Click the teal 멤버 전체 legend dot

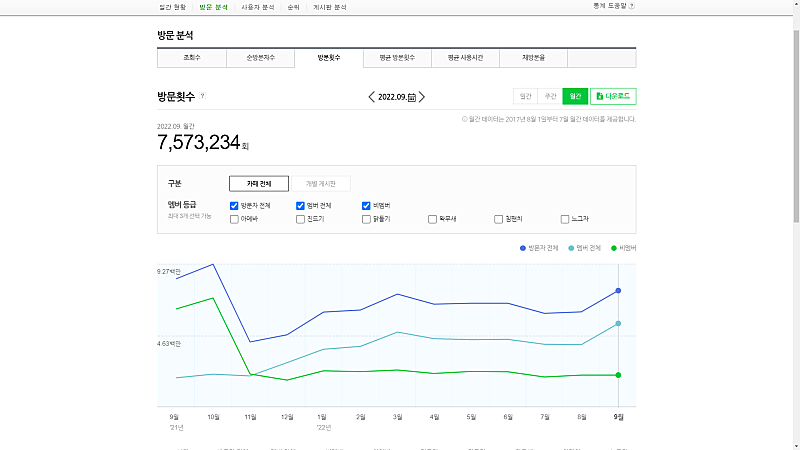point(571,247)
